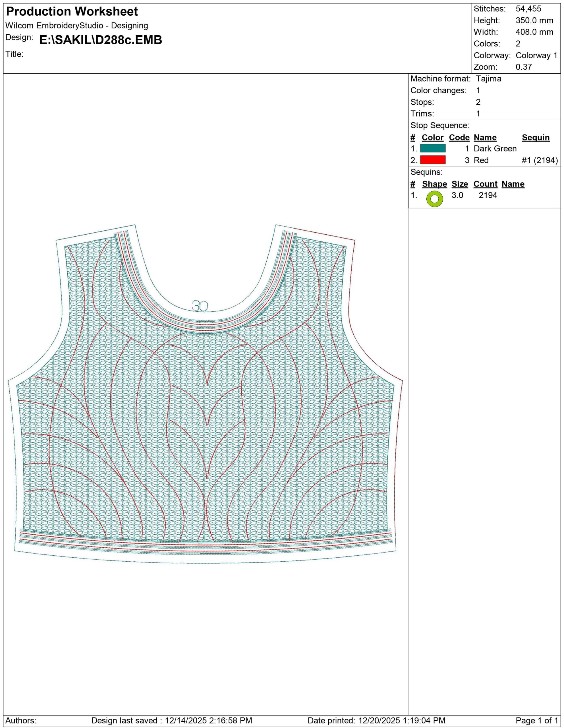Click the number 30 in neckline
The height and width of the screenshot is (728, 564).
coord(200,306)
